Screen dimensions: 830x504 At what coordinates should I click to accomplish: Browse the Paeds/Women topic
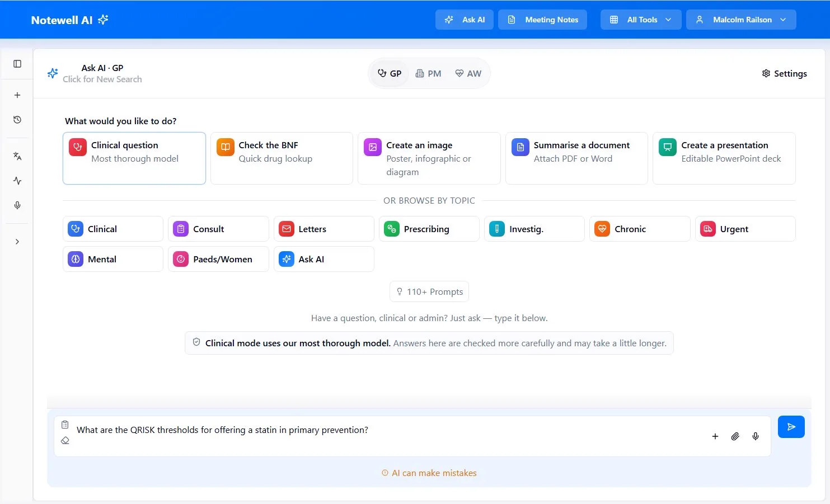[218, 259]
